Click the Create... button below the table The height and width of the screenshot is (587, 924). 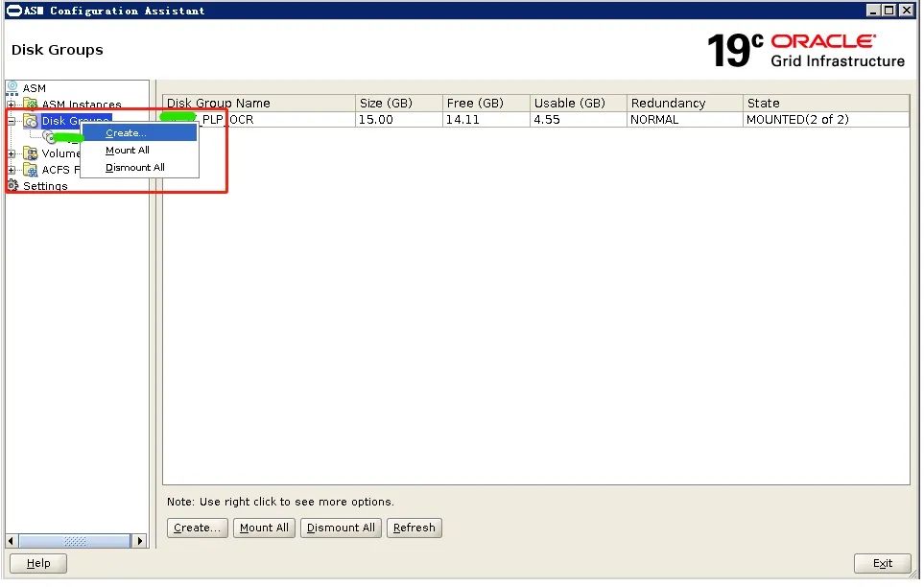coord(198,528)
